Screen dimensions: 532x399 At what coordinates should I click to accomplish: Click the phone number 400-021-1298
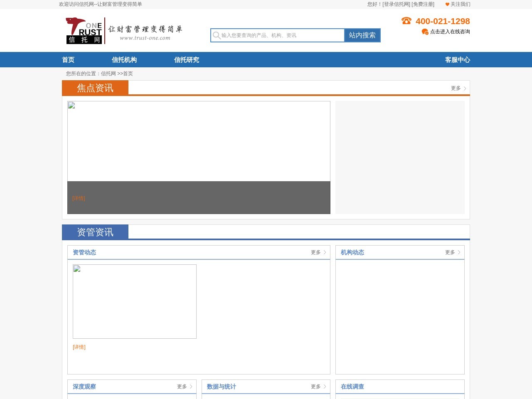pos(443,21)
